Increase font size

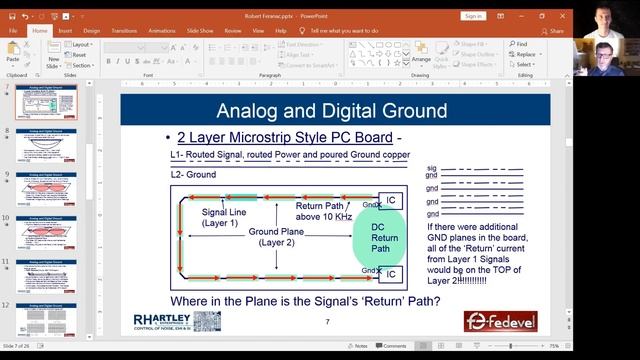(x=173, y=48)
